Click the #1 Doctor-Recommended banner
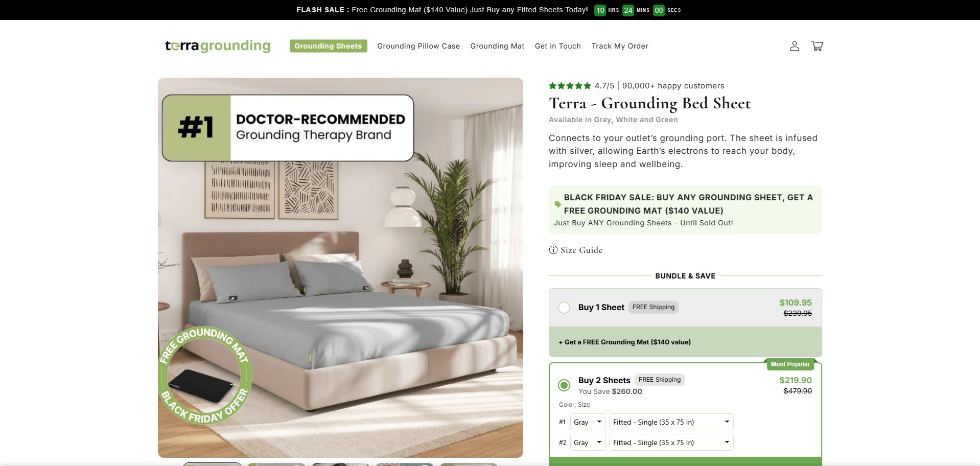This screenshot has width=980, height=466. (x=288, y=128)
